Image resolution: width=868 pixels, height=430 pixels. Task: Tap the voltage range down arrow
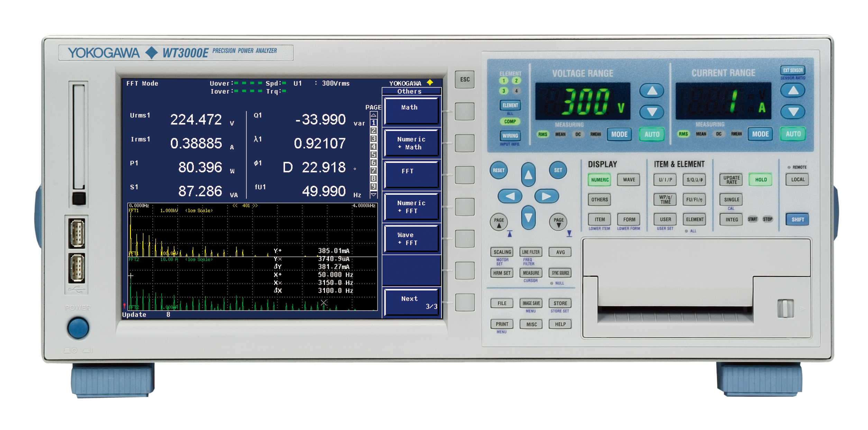pyautogui.click(x=652, y=112)
